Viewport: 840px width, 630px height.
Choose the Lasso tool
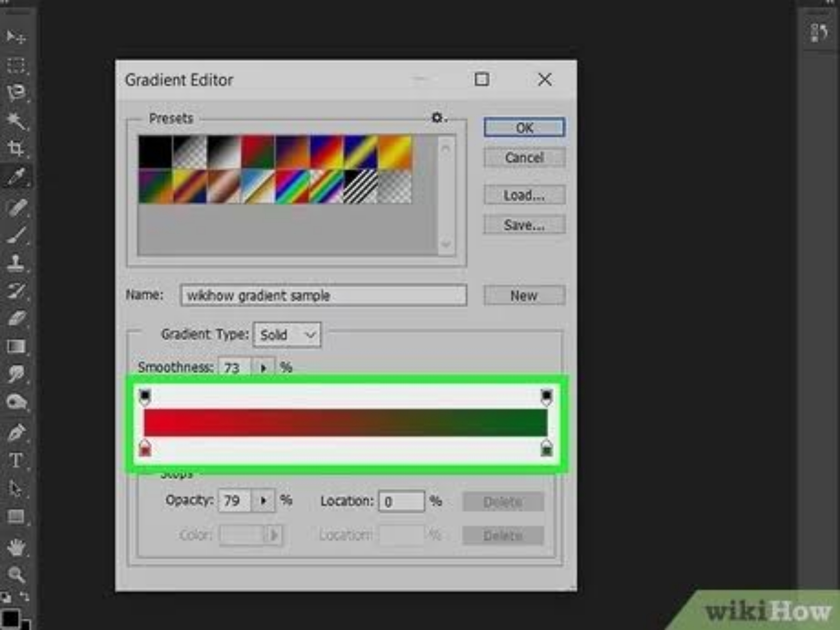16,93
